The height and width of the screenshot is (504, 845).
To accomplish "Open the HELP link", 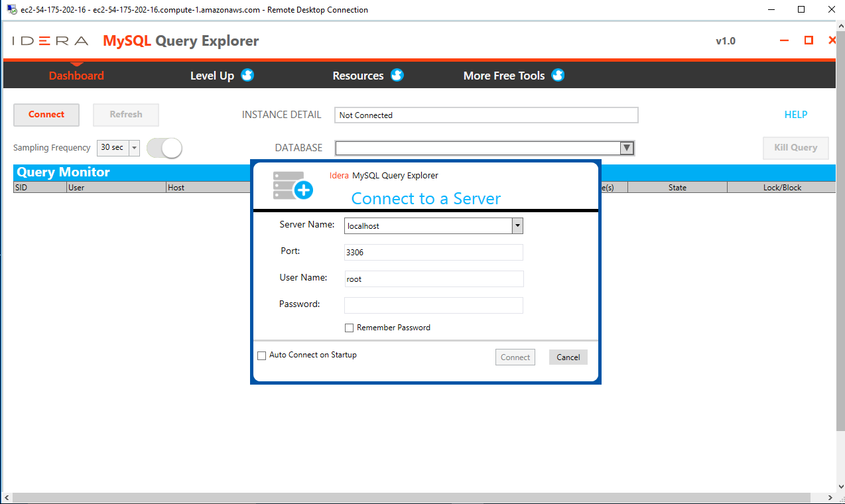I will pyautogui.click(x=795, y=114).
